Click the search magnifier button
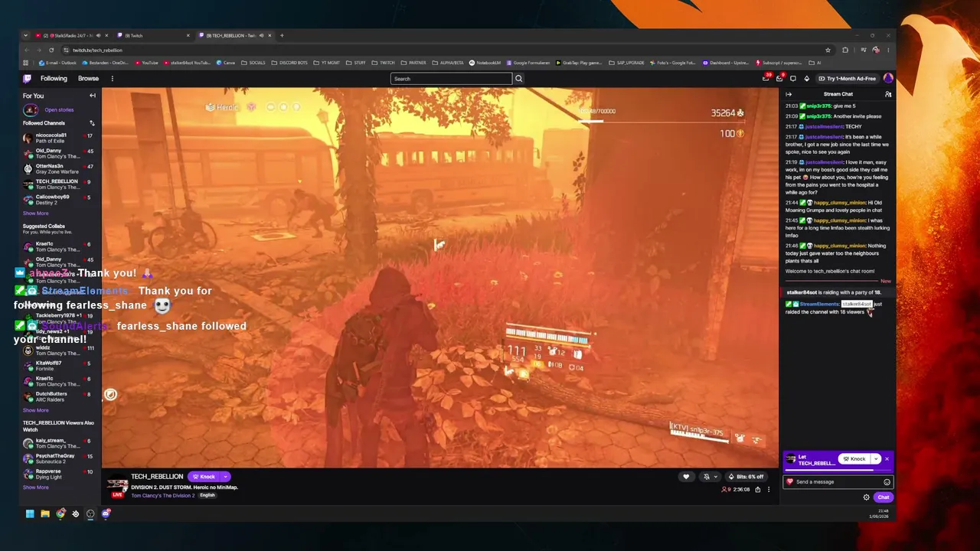 pyautogui.click(x=518, y=78)
